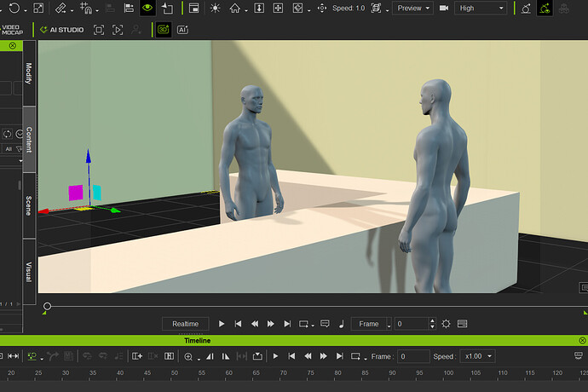The height and width of the screenshot is (392, 588).
Task: Open the Preview camera dropdown
Action: [412, 8]
